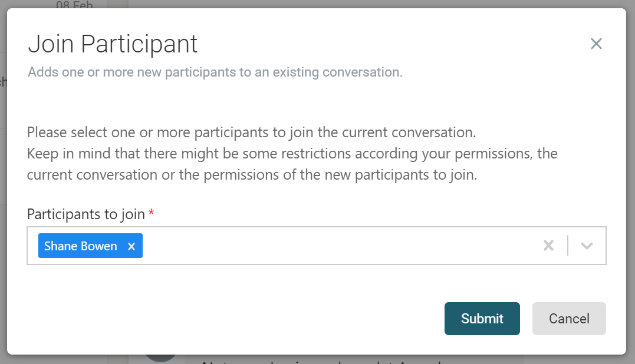Click the blue Shane Bowen participant chip
The height and width of the screenshot is (364, 635).
pyautogui.click(x=81, y=246)
